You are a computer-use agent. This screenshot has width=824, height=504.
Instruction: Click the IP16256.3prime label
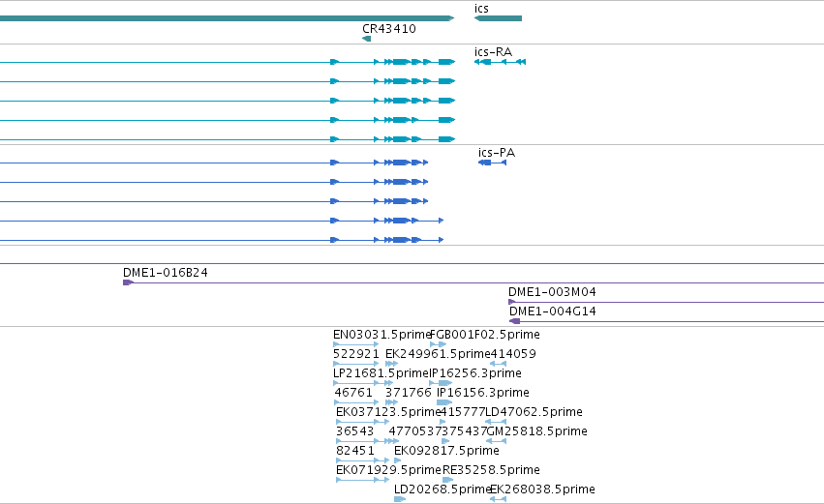click(475, 373)
